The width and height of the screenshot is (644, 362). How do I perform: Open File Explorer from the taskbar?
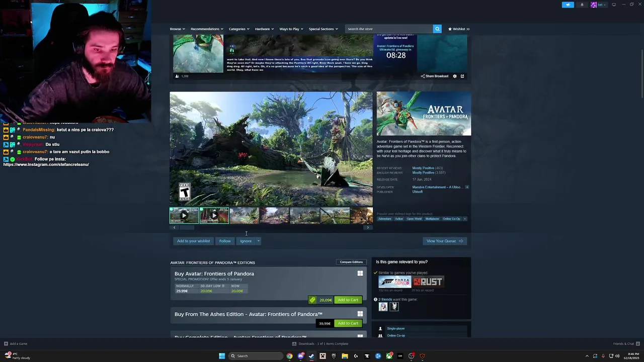345,356
